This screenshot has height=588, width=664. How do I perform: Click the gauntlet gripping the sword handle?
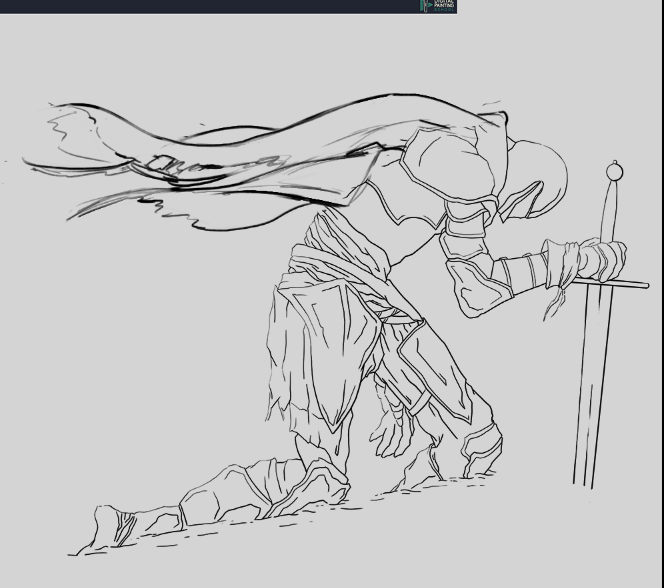coord(602,261)
